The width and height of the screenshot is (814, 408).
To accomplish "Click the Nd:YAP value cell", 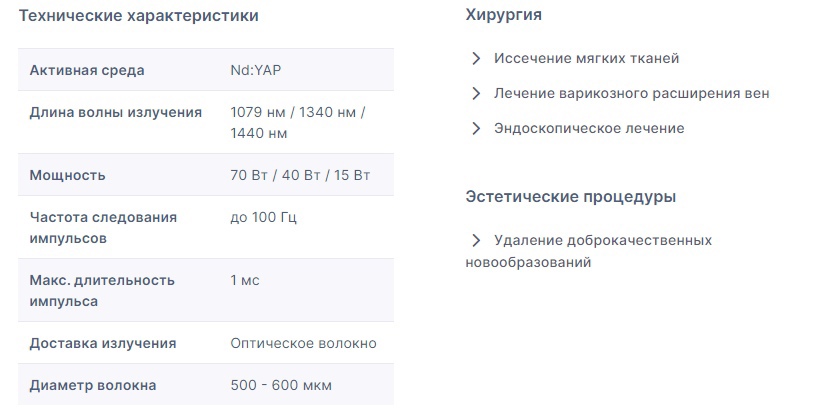I will coord(256,70).
